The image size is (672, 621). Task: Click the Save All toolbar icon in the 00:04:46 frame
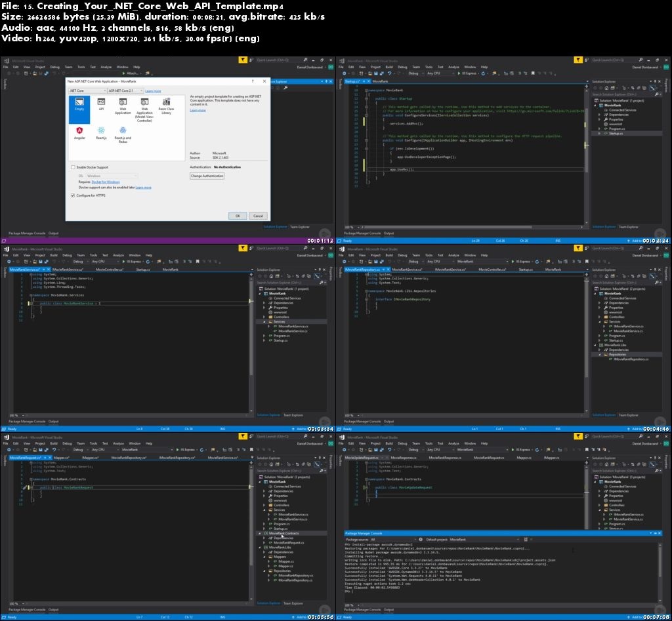point(381,262)
